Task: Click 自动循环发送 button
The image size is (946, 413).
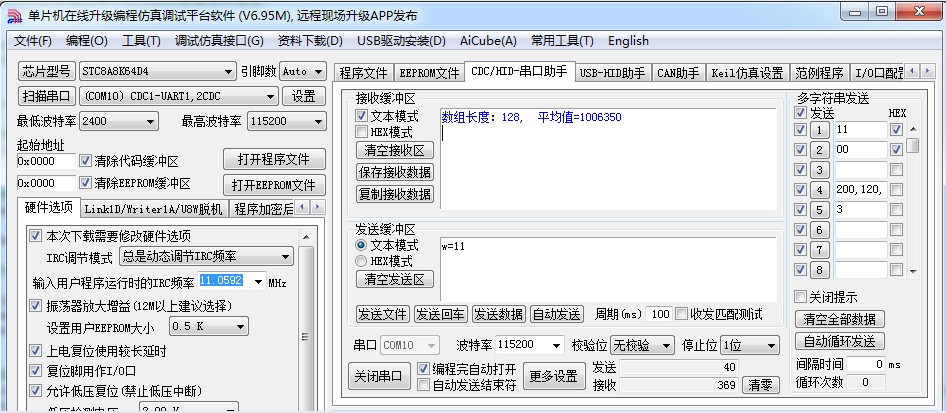Action: (x=839, y=341)
